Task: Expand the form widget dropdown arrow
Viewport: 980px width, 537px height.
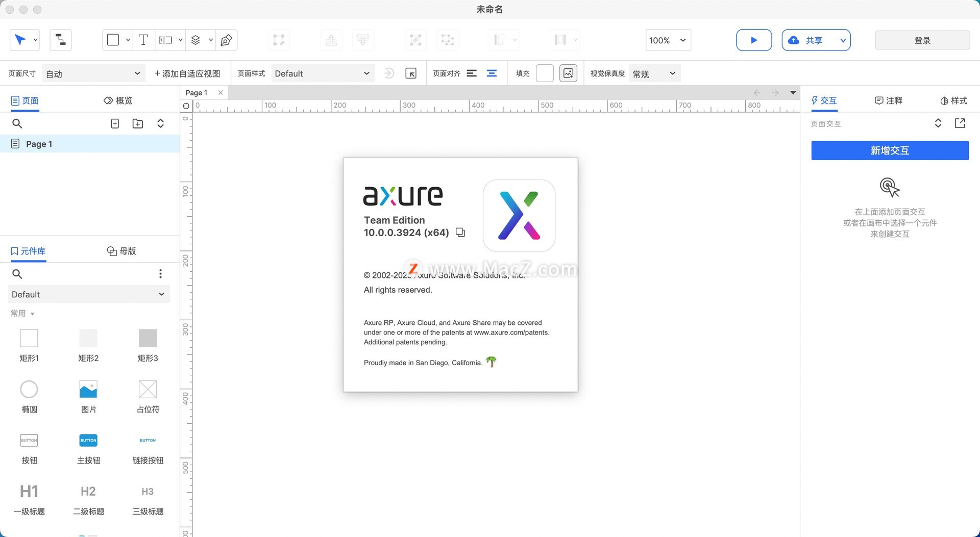Action: 180,40
